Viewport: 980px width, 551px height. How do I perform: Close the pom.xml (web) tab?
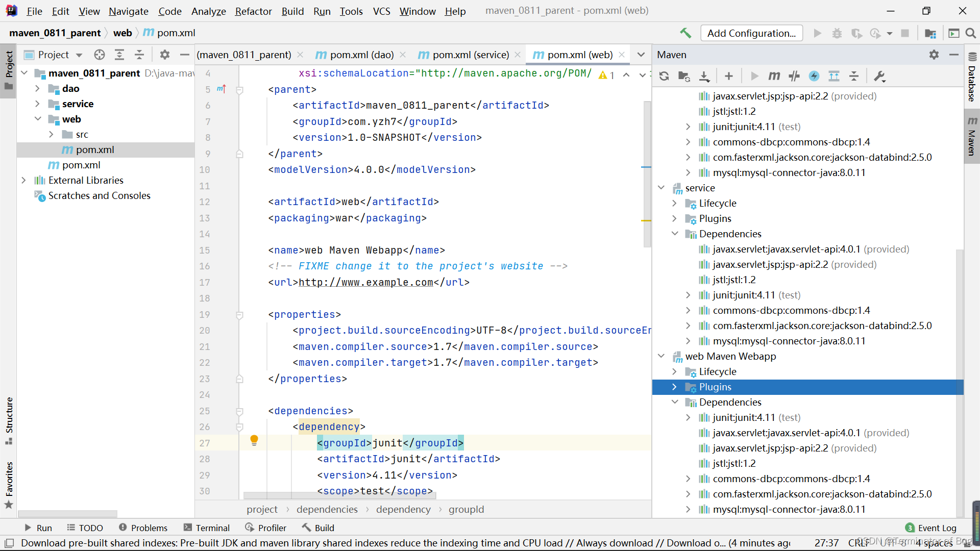point(621,55)
